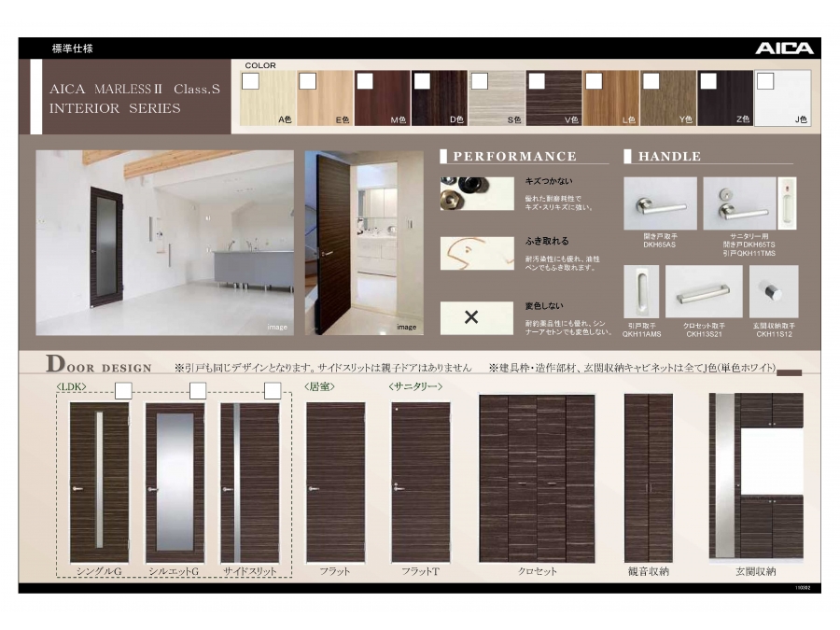Choose the シングルG door design
The width and height of the screenshot is (840, 630).
pos(99,483)
